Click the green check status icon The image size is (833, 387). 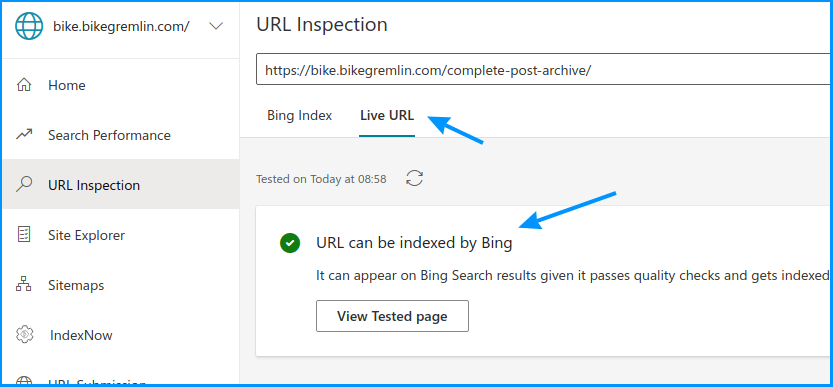point(290,243)
